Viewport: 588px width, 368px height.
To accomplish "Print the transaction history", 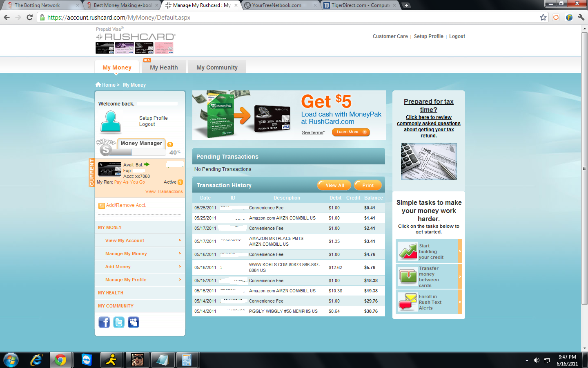I will click(368, 185).
